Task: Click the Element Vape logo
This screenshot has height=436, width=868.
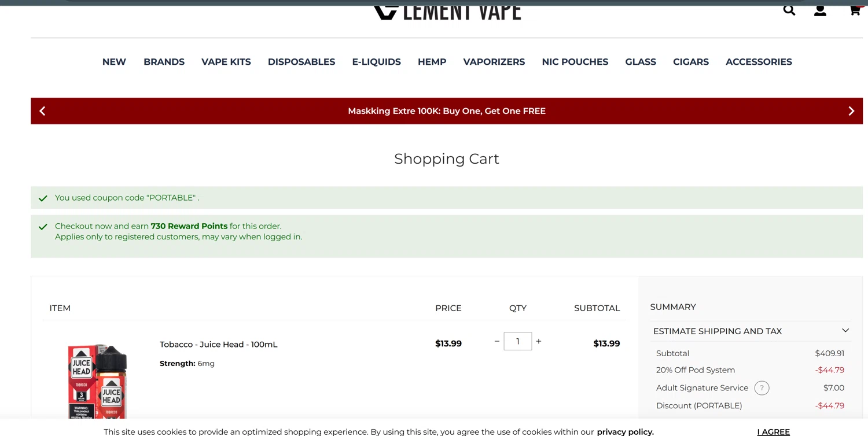Action: 447,11
